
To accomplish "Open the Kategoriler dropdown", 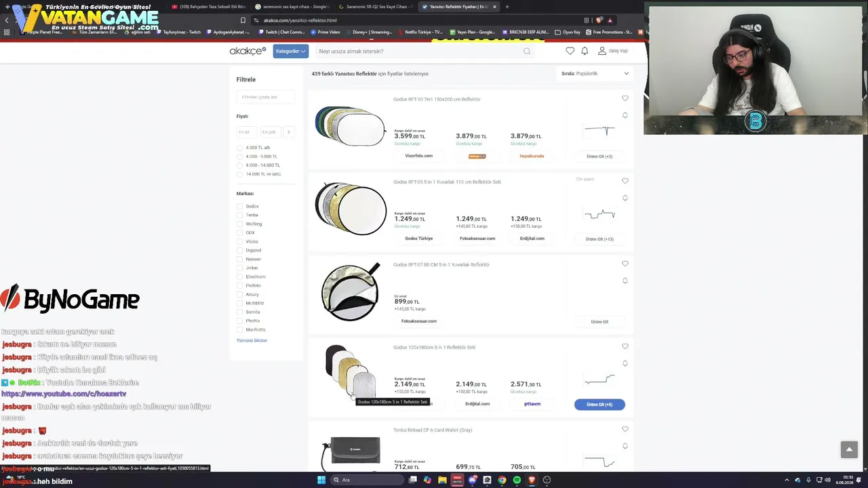I will point(290,51).
